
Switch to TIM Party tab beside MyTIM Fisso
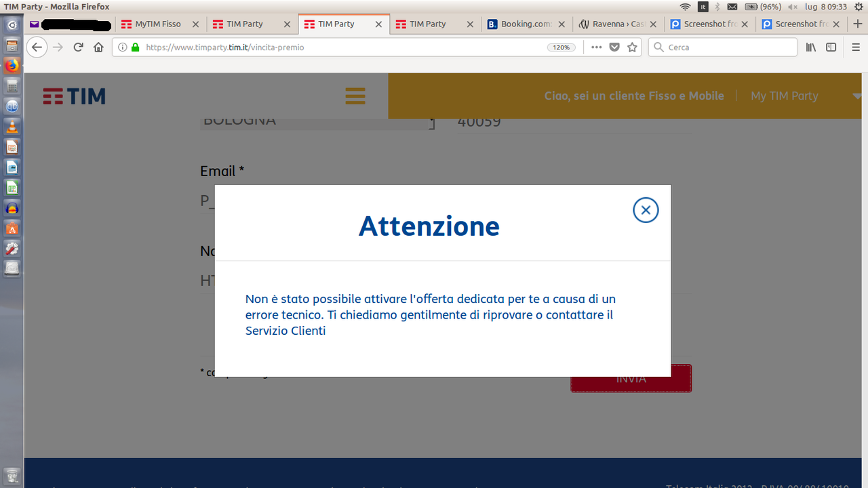(252, 24)
